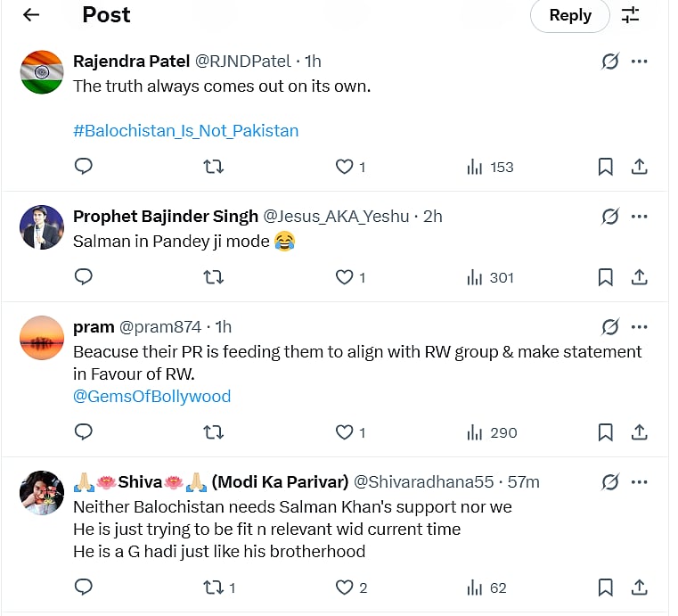This screenshot has height=616, width=678.
Task: Open @GemsOfBollywood mention link
Action: pyautogui.click(x=151, y=396)
